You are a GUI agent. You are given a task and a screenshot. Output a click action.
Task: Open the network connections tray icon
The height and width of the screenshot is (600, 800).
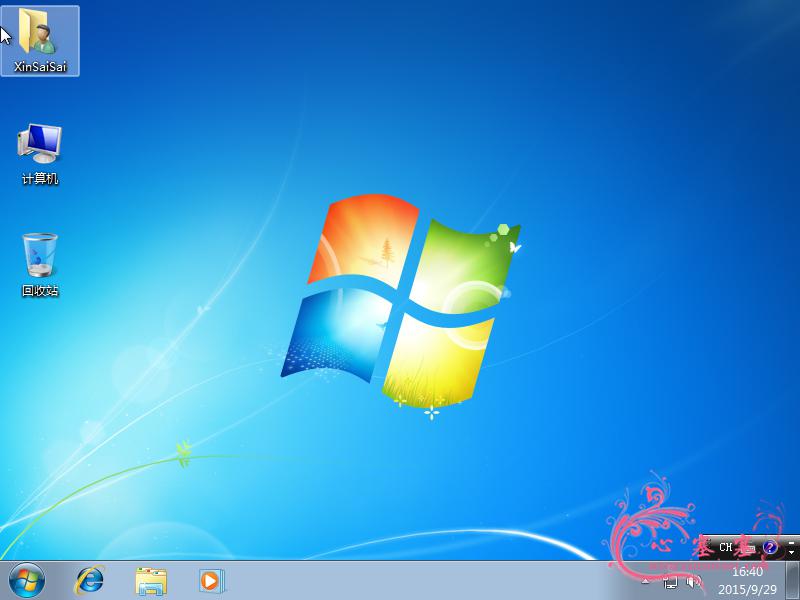[671, 582]
